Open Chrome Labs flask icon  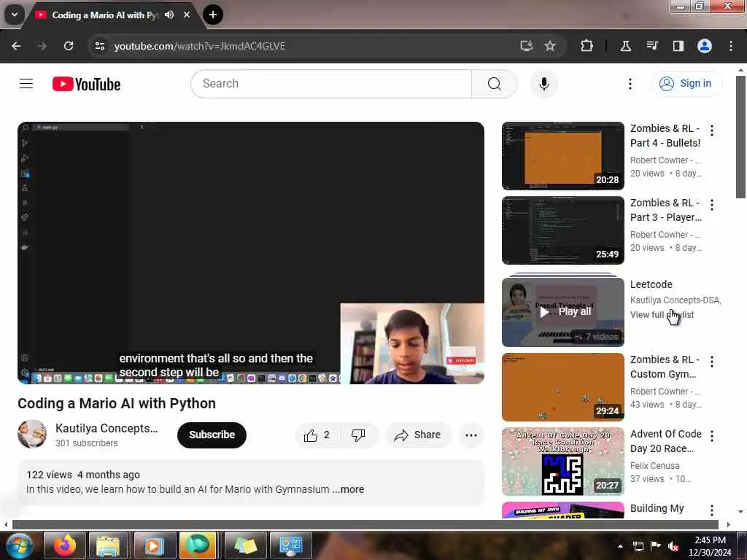[x=625, y=46]
